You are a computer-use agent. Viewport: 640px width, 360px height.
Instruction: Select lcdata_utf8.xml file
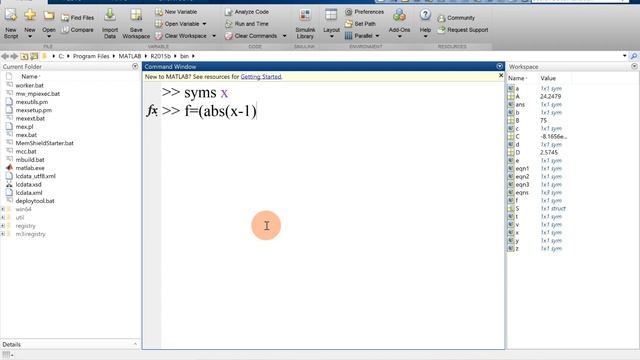tap(36, 176)
